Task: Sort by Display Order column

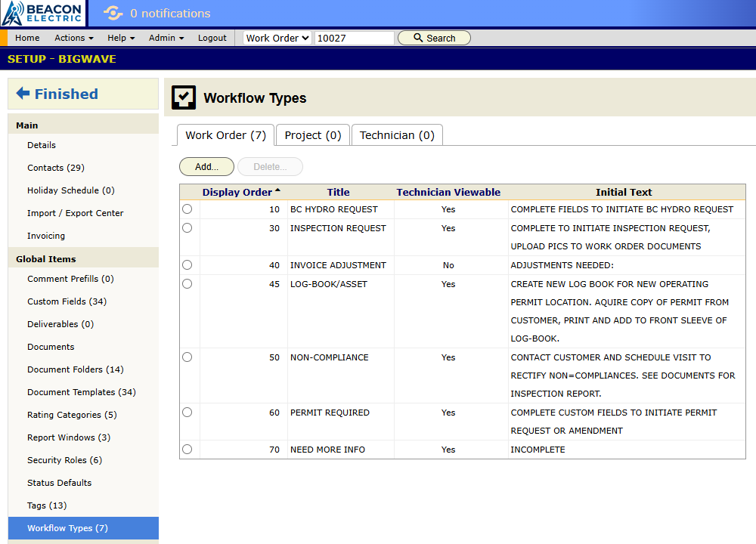Action: pyautogui.click(x=240, y=192)
